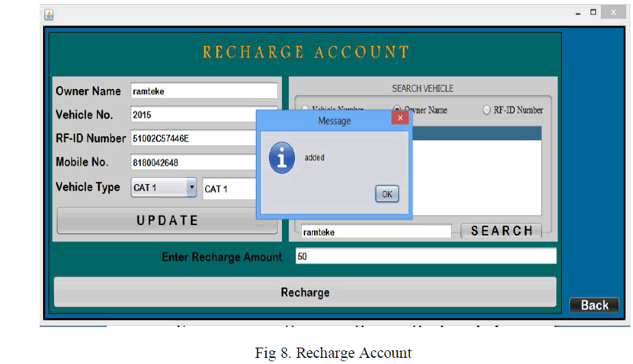Choose the RF-ID Number radio option
This screenshot has height=364, width=633.
(487, 109)
